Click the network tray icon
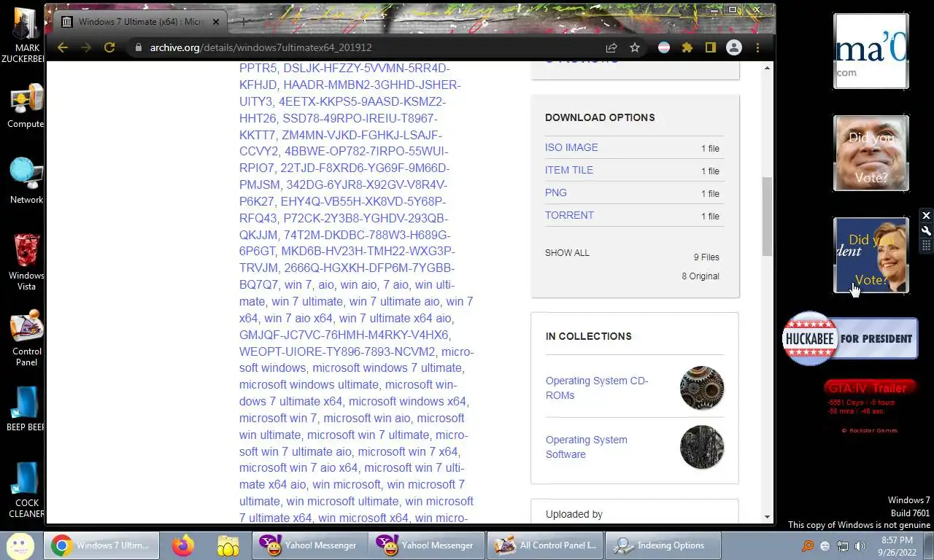 click(843, 545)
